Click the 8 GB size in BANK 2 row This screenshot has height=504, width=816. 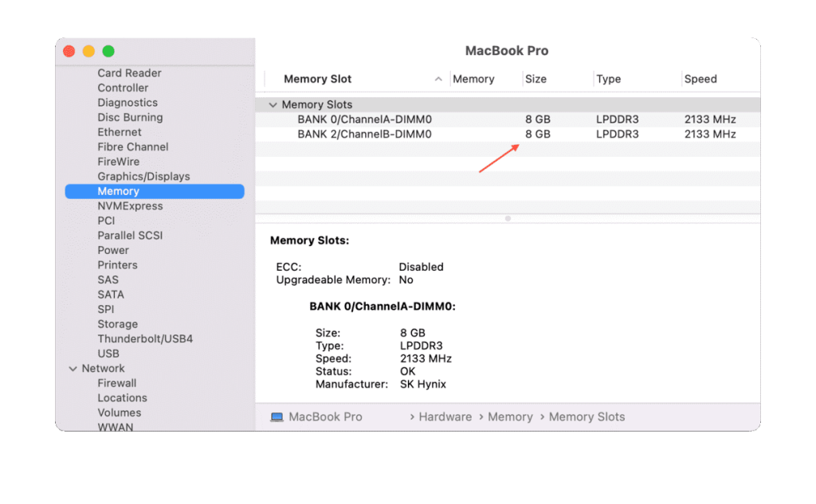pos(538,135)
